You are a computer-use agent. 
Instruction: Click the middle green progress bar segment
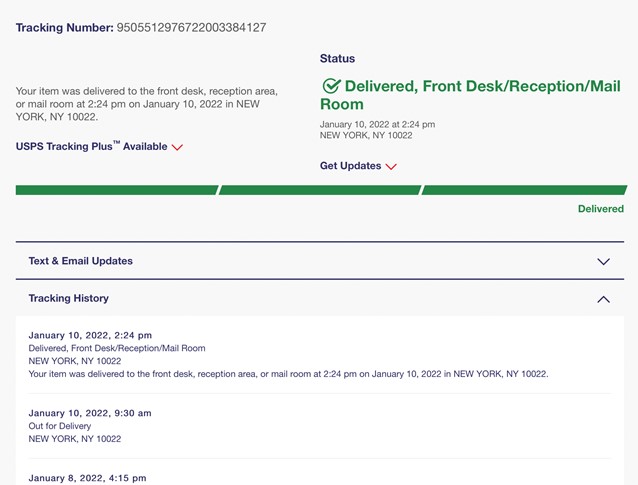point(319,189)
